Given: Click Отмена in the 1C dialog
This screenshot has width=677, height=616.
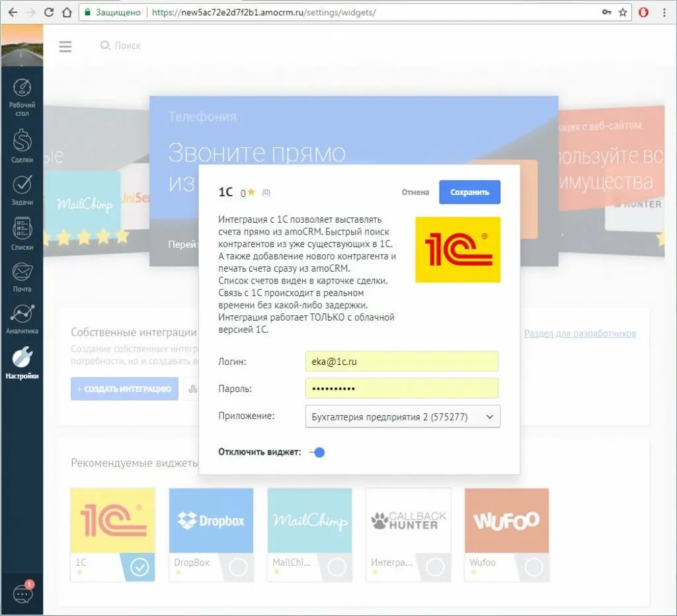Looking at the screenshot, I should 415,192.
